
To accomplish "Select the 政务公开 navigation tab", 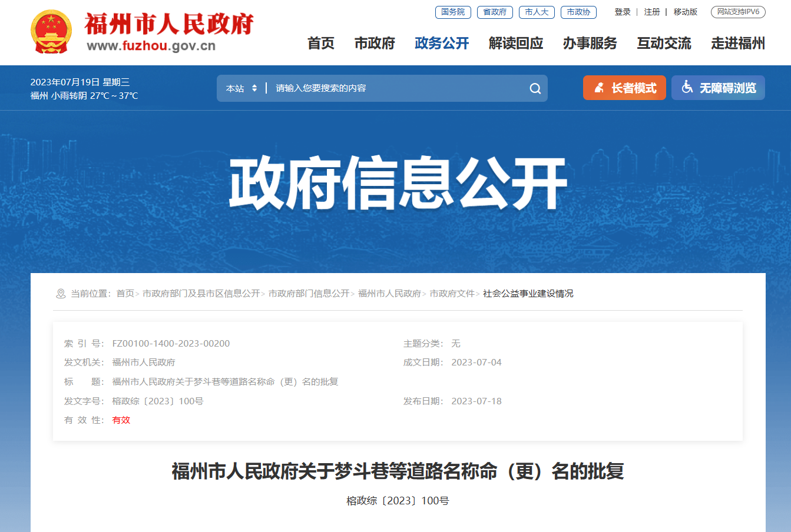I will [442, 43].
